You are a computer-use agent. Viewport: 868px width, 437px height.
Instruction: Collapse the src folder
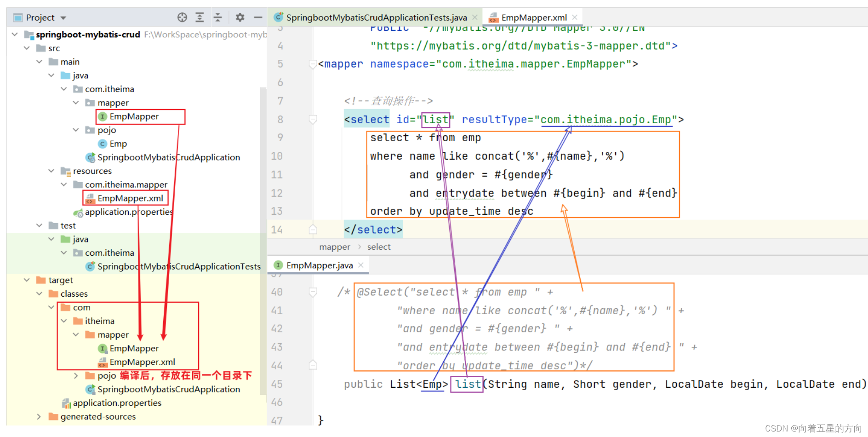click(x=27, y=48)
